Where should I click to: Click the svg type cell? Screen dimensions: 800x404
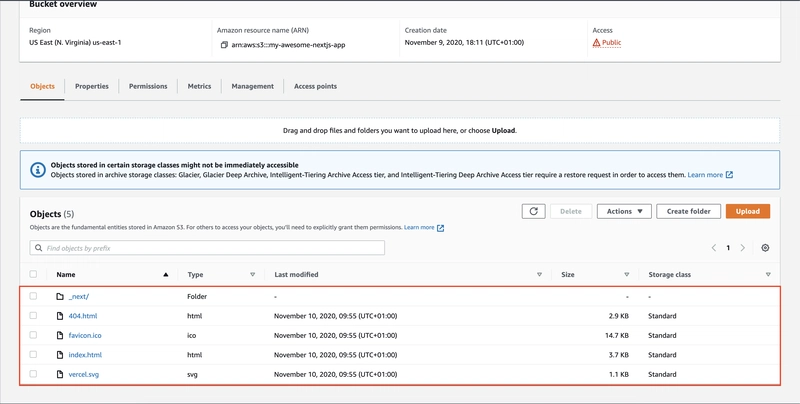point(192,374)
